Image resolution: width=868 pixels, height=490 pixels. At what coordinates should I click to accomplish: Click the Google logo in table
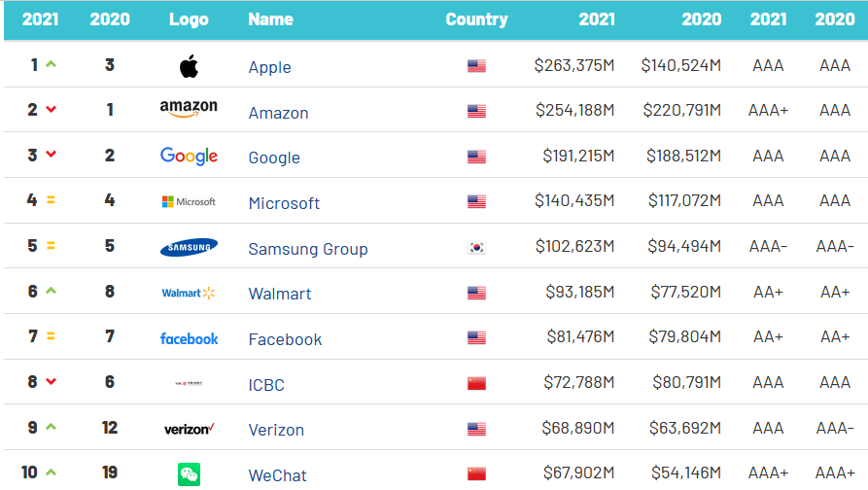click(x=189, y=157)
